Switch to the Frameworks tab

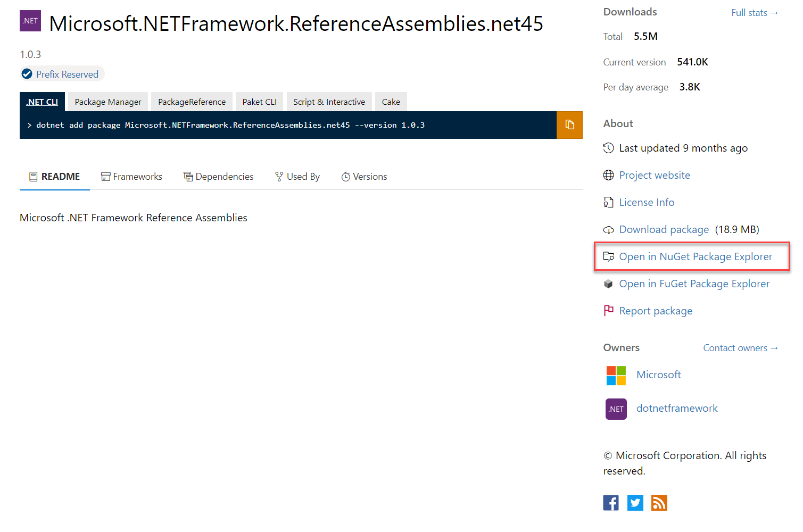(x=132, y=177)
